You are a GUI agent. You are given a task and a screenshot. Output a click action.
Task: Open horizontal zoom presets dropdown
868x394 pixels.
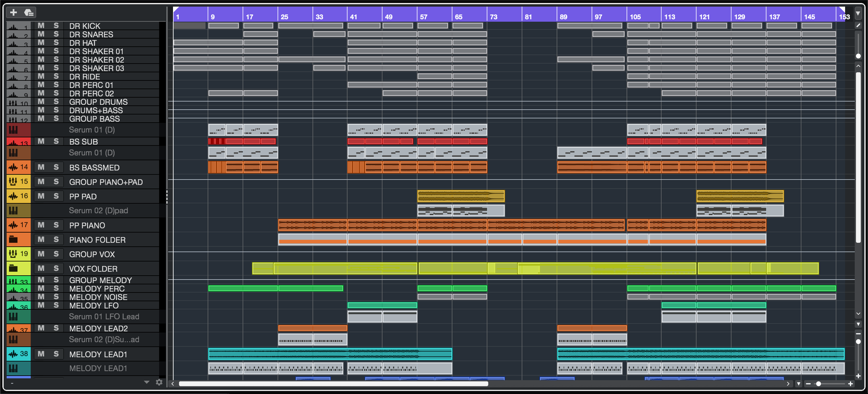point(798,383)
